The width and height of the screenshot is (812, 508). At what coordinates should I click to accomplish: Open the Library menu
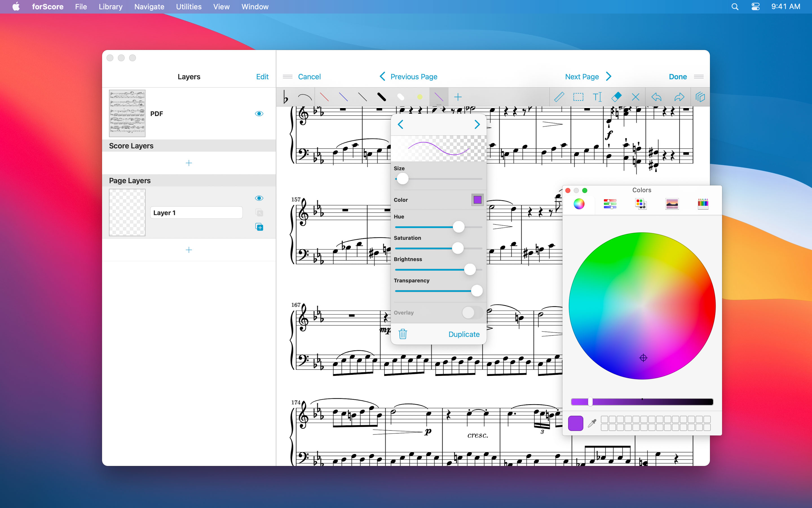[111, 7]
